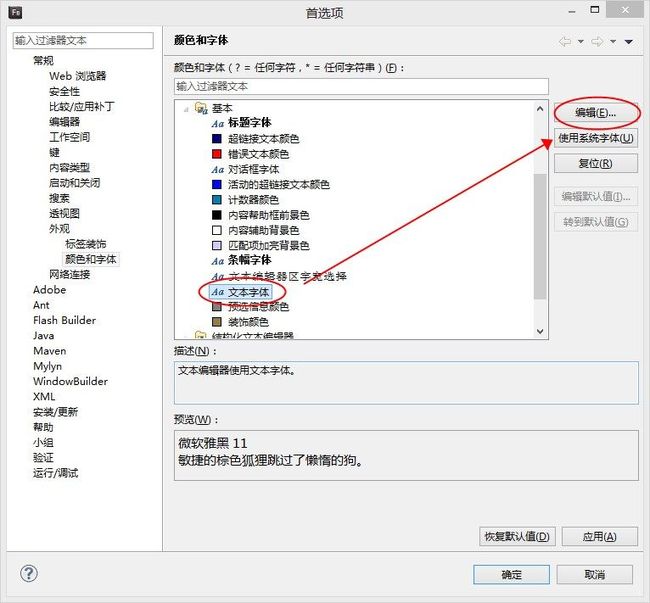Screen dimensions: 650x603
Task: Click the font list scroll down arrow
Action: coord(540,331)
